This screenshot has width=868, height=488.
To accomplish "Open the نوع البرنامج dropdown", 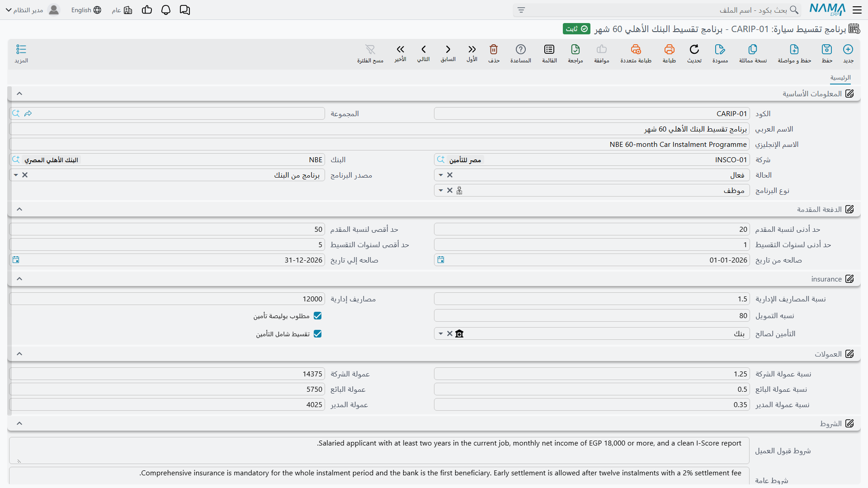I will 441,190.
